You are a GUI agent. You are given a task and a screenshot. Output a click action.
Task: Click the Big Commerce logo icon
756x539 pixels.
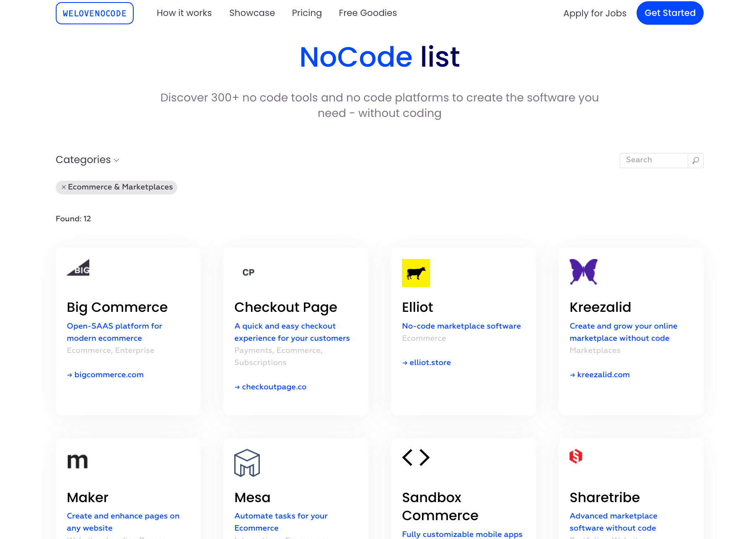78,267
